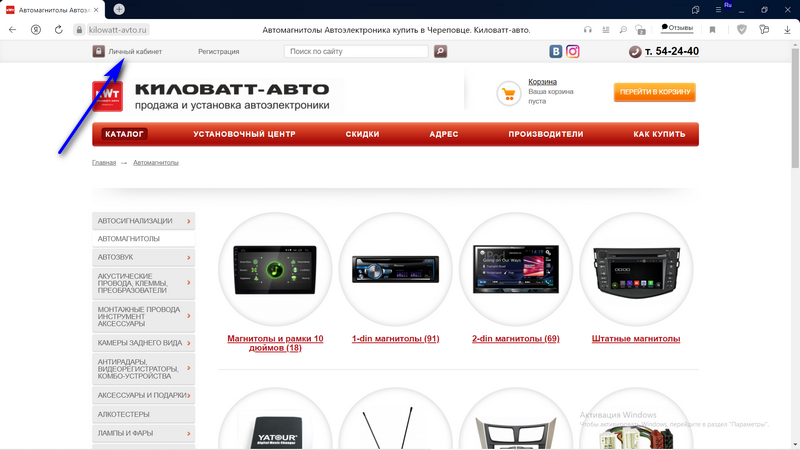Image resolution: width=800 pixels, height=450 pixels.
Task: Click the phone handset icon
Action: tap(635, 52)
